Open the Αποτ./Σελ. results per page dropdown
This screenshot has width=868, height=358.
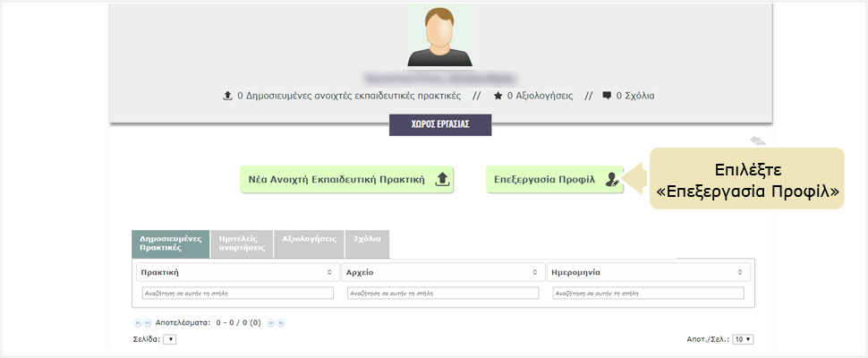click(x=743, y=339)
